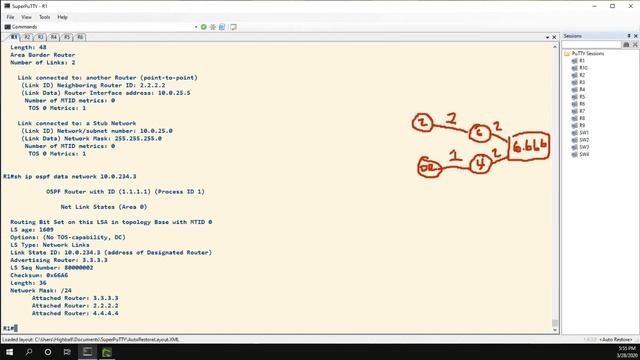This screenshot has height=360, width=640.
Task: Click the terminal scrollbar up arrow
Action: (555, 47)
